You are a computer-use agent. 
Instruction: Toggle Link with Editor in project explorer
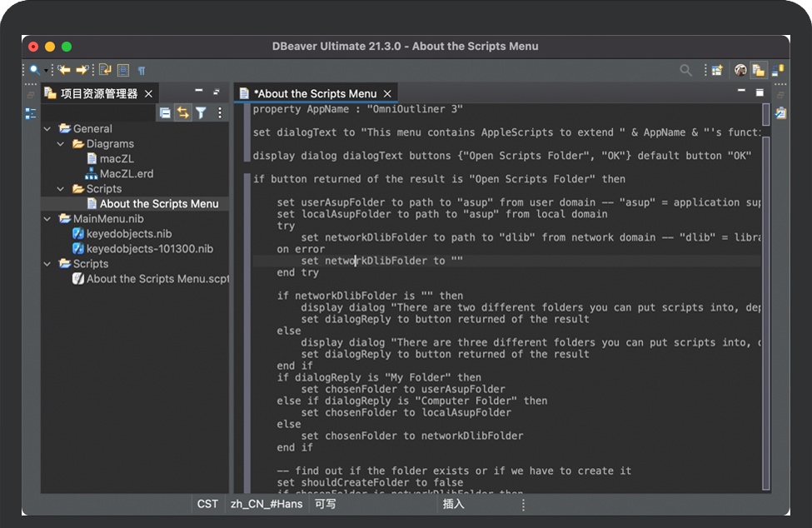pyautogui.click(x=182, y=112)
